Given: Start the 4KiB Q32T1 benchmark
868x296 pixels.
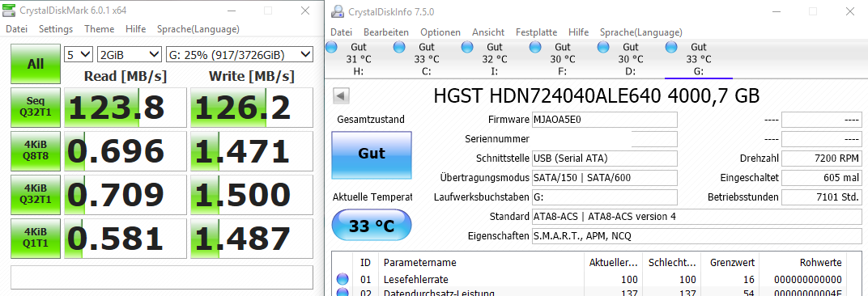Looking at the screenshot, I should pos(36,194).
